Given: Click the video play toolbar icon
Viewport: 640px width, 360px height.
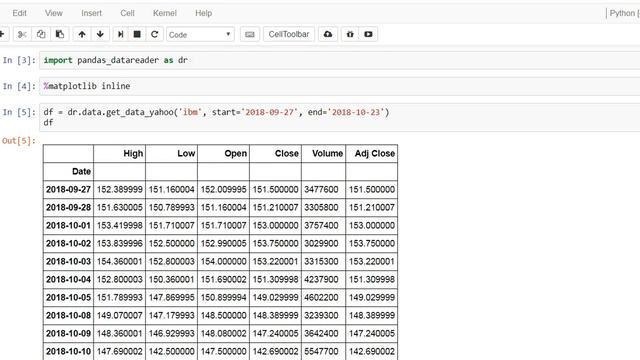Looking at the screenshot, I should [368, 34].
